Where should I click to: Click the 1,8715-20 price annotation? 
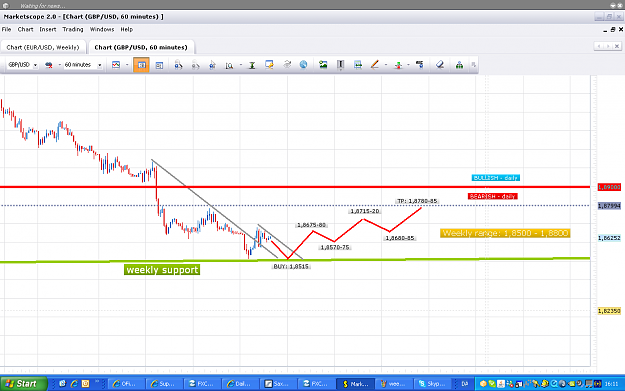point(365,211)
